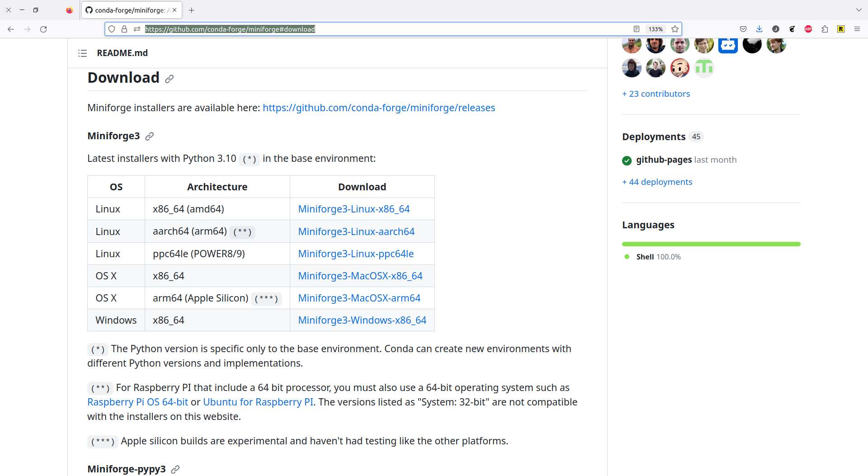Open the miniforge releases URL link
Viewport: 868px width, 476px height.
tap(379, 108)
